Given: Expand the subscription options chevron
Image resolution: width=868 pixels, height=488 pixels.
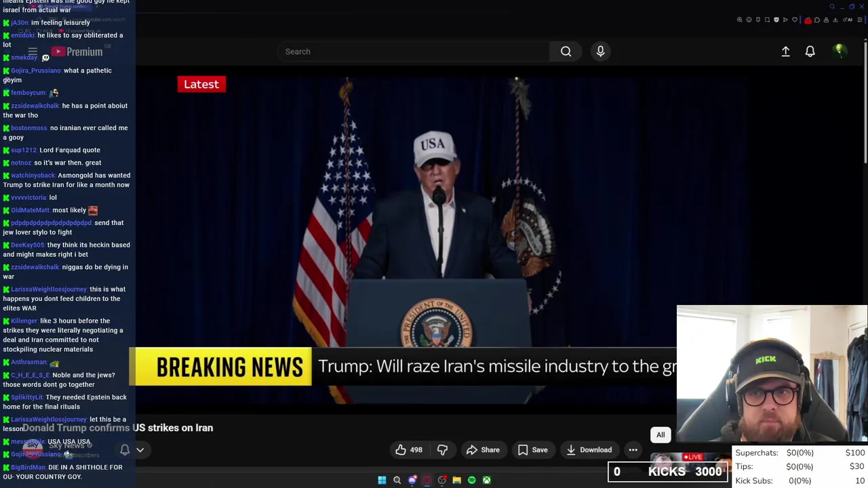Looking at the screenshot, I should tap(140, 450).
